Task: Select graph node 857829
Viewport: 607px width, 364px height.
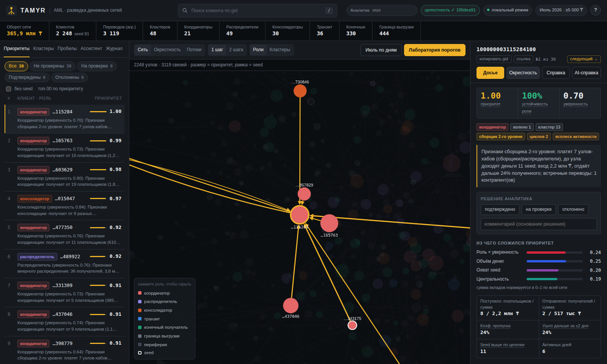Action: [304, 194]
